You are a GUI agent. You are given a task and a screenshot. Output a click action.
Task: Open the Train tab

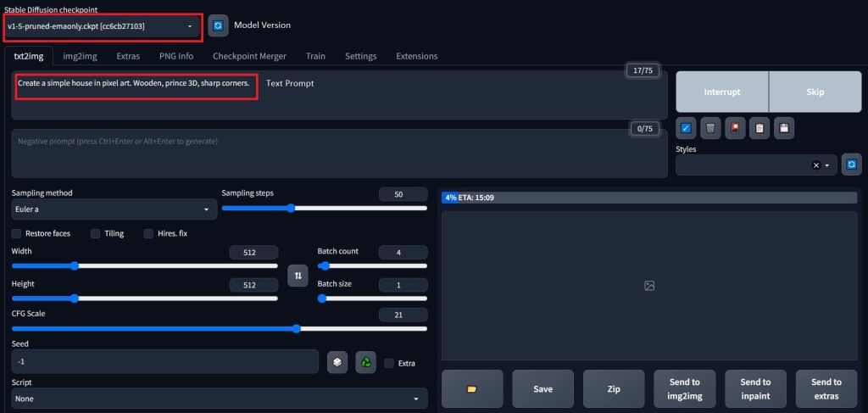[x=315, y=56]
